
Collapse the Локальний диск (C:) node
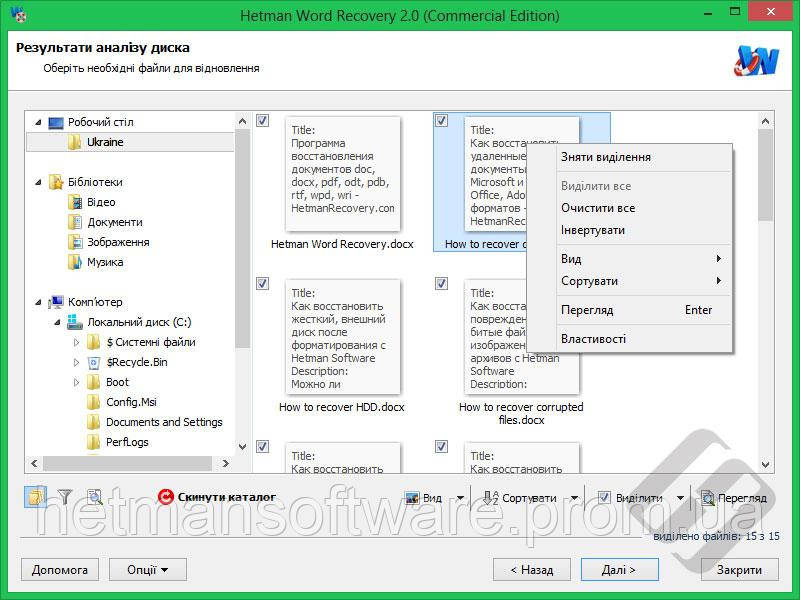click(x=57, y=322)
